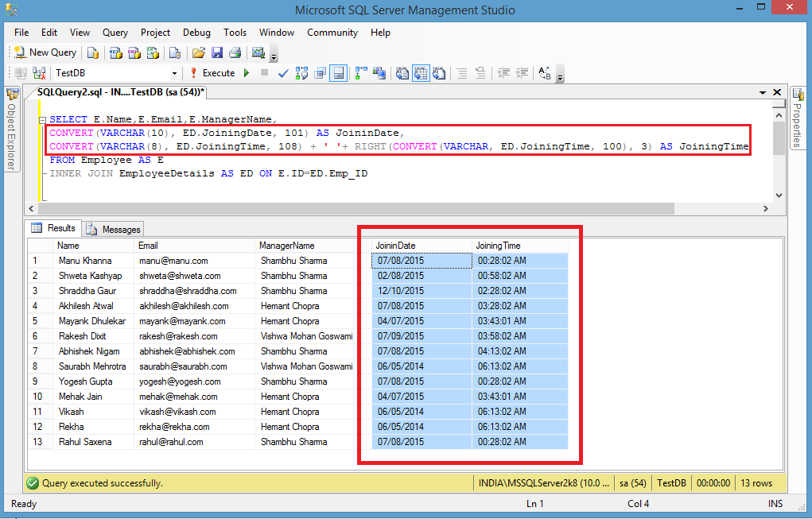Comment out the selected lines

click(x=462, y=73)
